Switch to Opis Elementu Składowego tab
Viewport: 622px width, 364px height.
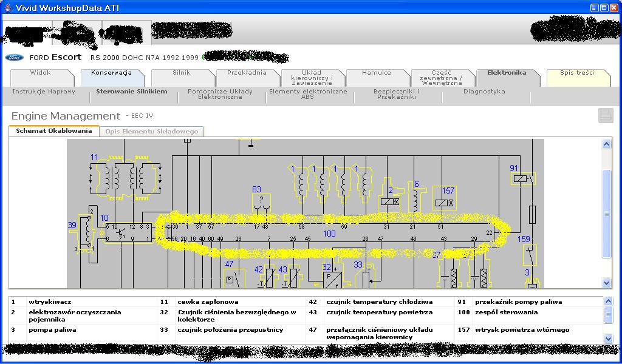[151, 131]
